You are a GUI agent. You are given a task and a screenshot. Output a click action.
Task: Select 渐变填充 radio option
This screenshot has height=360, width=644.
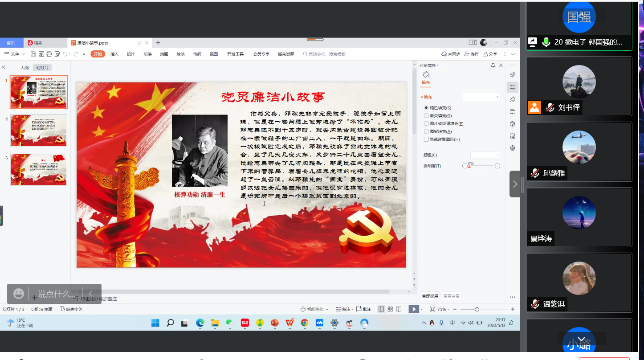pos(426,116)
